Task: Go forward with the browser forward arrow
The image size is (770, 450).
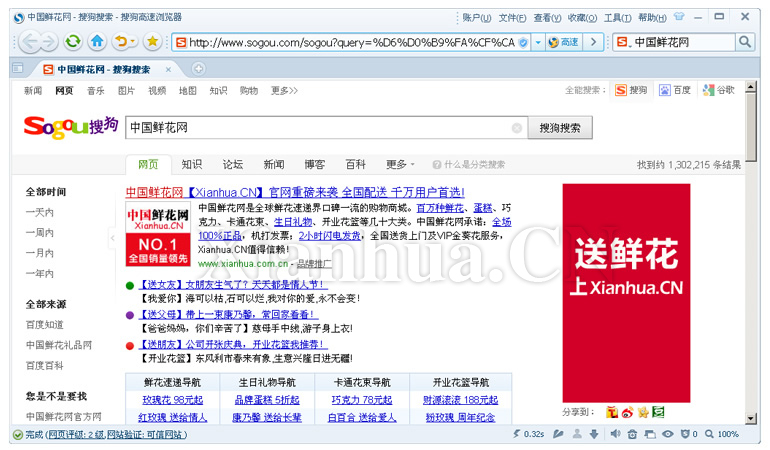Action: tap(49, 42)
